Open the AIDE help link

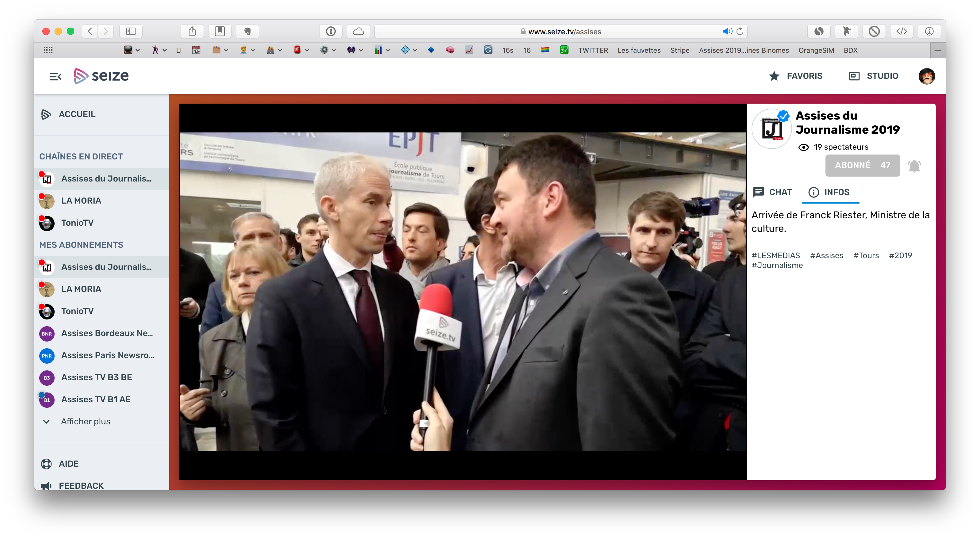68,464
